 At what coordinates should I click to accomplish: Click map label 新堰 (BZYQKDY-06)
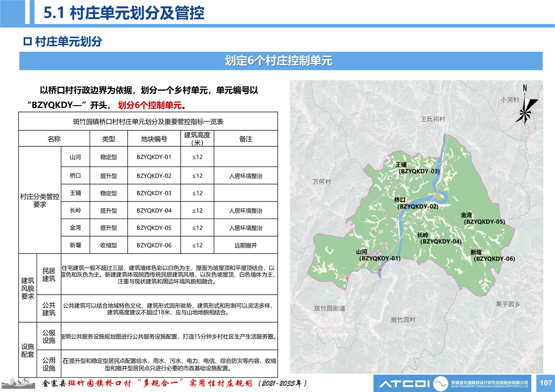pyautogui.click(x=493, y=255)
